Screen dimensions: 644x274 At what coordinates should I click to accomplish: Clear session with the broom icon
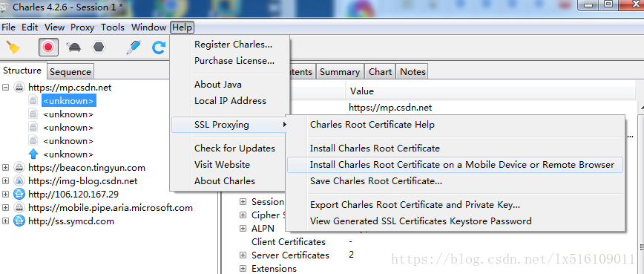coord(13,48)
